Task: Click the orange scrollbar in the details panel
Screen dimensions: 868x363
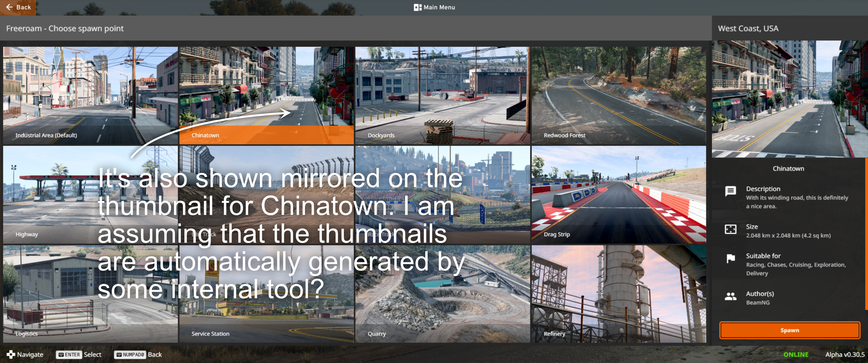Action: tap(867, 234)
